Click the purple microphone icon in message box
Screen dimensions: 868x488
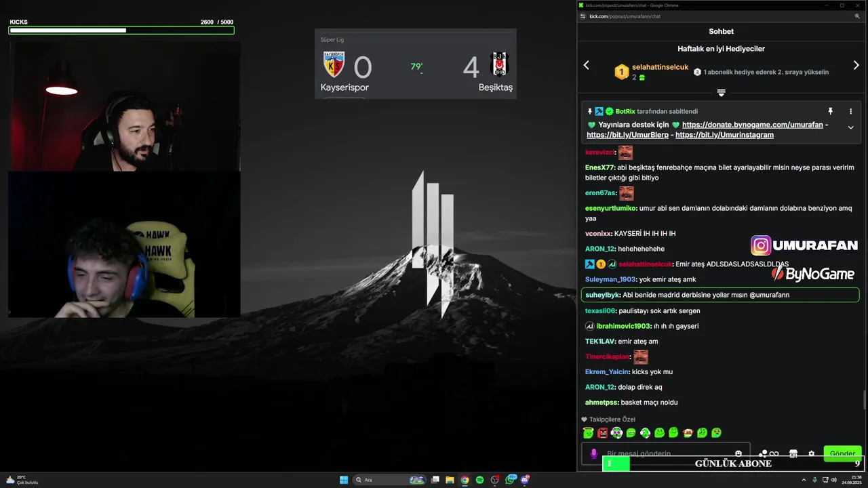click(x=593, y=453)
